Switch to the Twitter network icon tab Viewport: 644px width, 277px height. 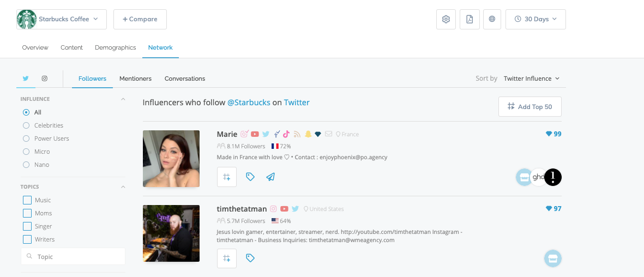pyautogui.click(x=26, y=79)
